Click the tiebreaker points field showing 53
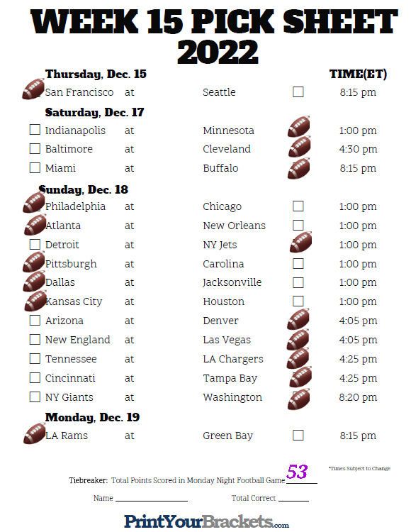Image resolution: width=411 pixels, height=532 pixels. click(x=302, y=474)
